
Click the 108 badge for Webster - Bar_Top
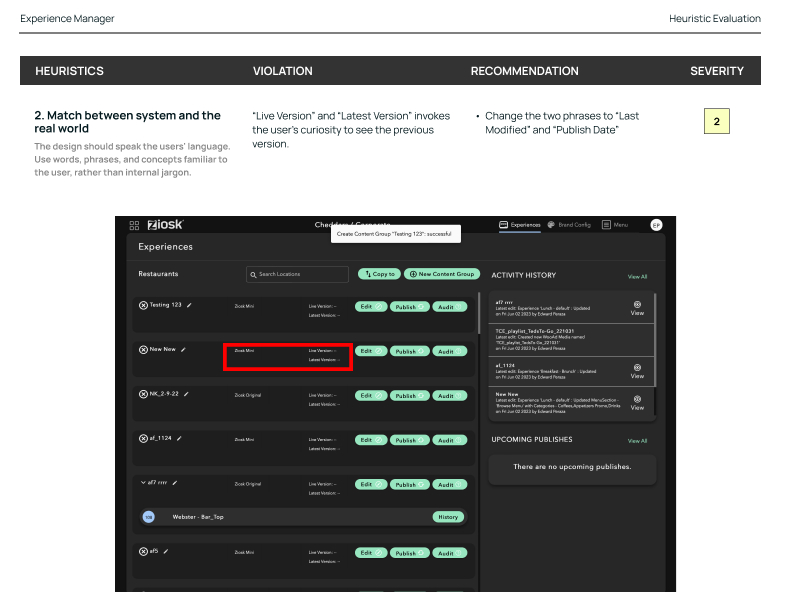click(149, 517)
